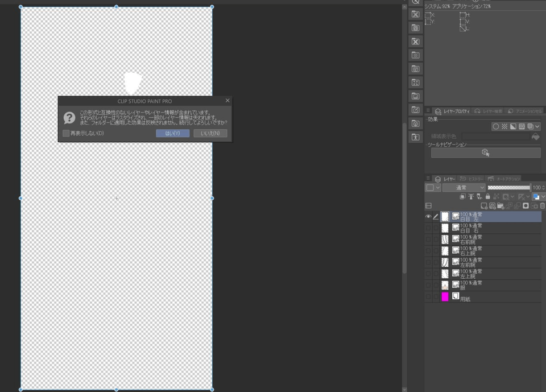Screen dimensions: 546x392
Task: Click the layer opacity slider
Action: pos(508,188)
